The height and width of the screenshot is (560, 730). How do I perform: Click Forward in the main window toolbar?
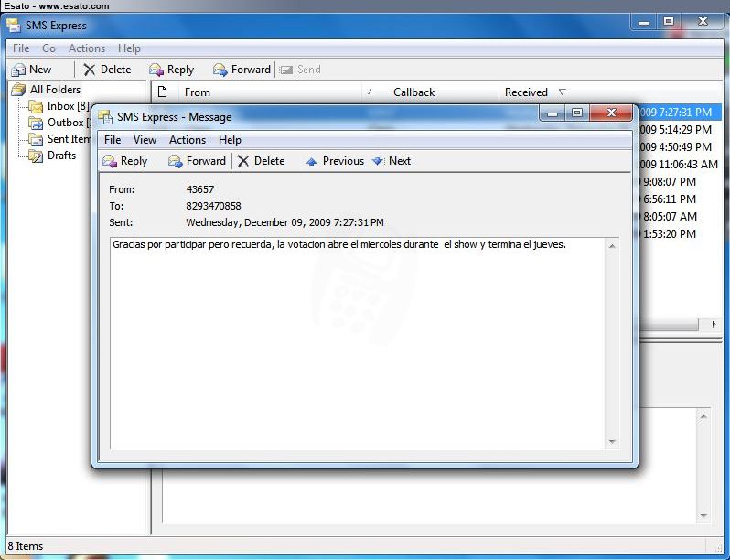click(242, 70)
